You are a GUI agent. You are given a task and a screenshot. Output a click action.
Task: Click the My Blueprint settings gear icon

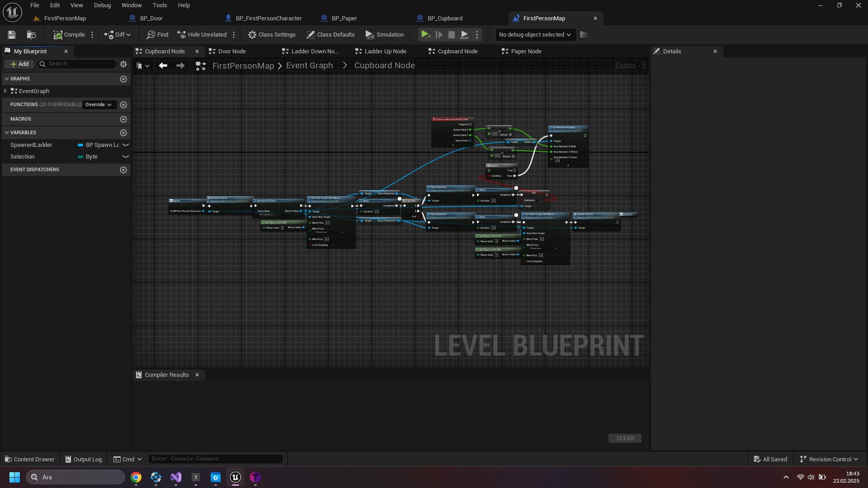pyautogui.click(x=123, y=64)
